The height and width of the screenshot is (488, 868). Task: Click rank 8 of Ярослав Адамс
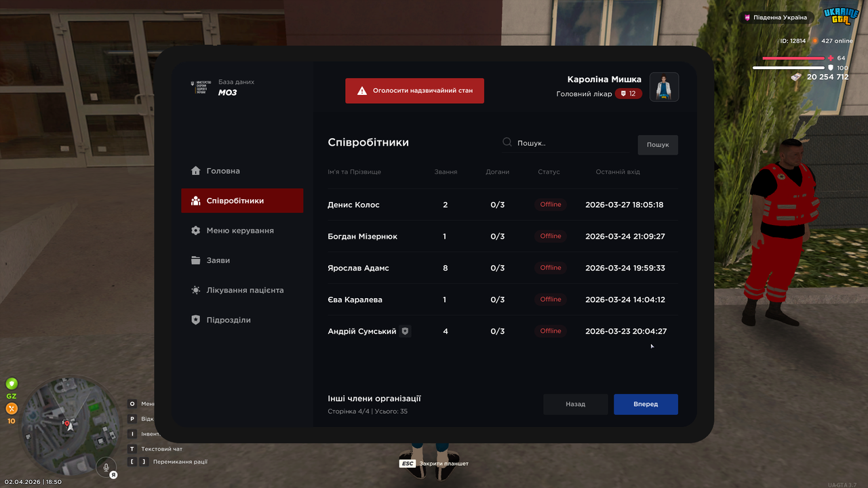(x=445, y=268)
